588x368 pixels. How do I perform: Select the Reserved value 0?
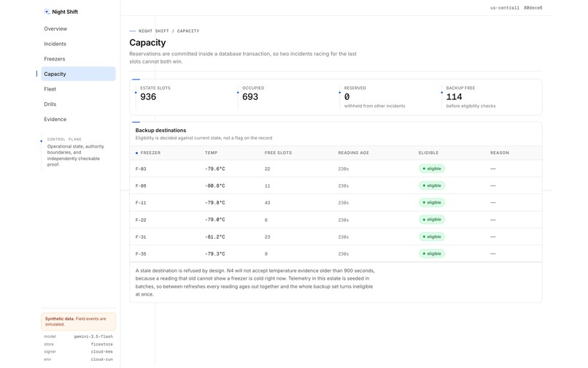pyautogui.click(x=347, y=96)
